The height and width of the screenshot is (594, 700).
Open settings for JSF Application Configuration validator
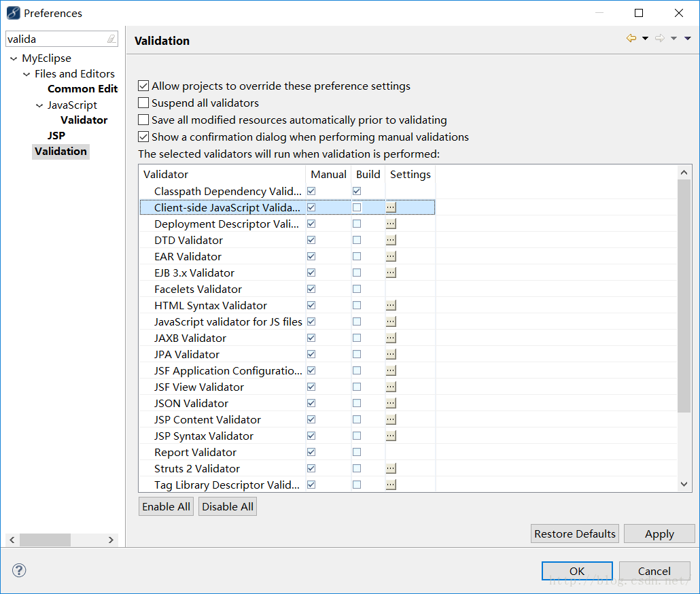[391, 370]
